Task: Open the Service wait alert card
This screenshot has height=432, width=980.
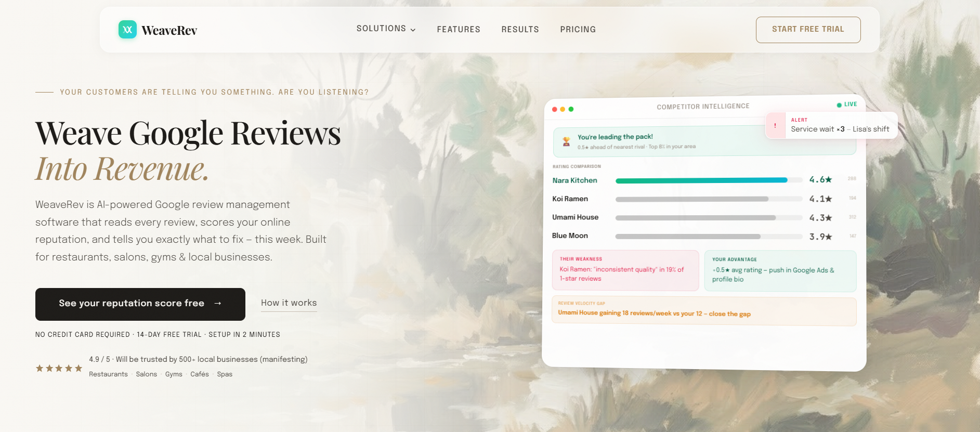Action: coord(831,125)
